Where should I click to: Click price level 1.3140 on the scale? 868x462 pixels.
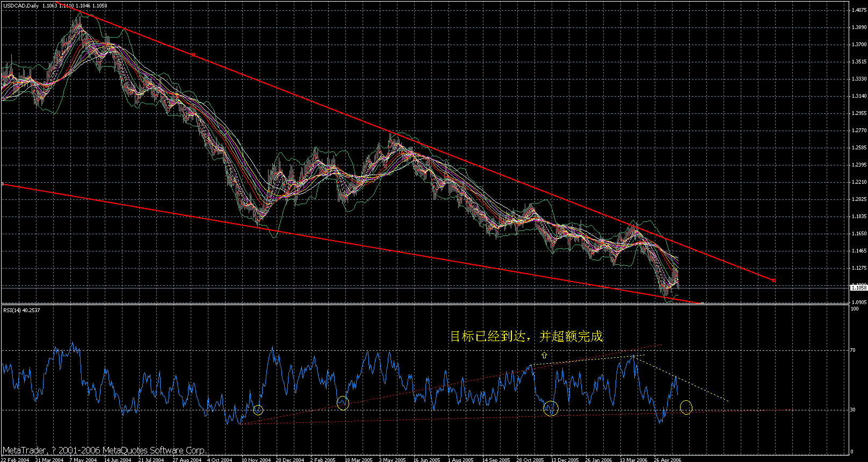[x=859, y=96]
